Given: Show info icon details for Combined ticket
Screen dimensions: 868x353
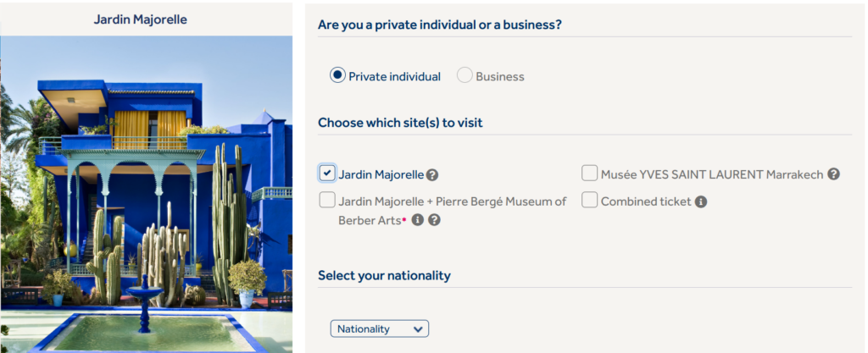Looking at the screenshot, I should click(x=701, y=201).
